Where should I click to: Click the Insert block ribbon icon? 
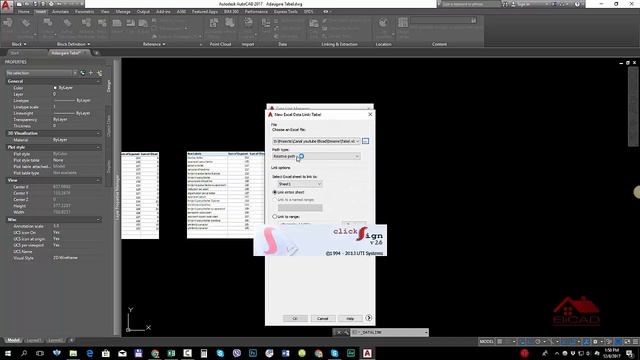(x=8, y=24)
